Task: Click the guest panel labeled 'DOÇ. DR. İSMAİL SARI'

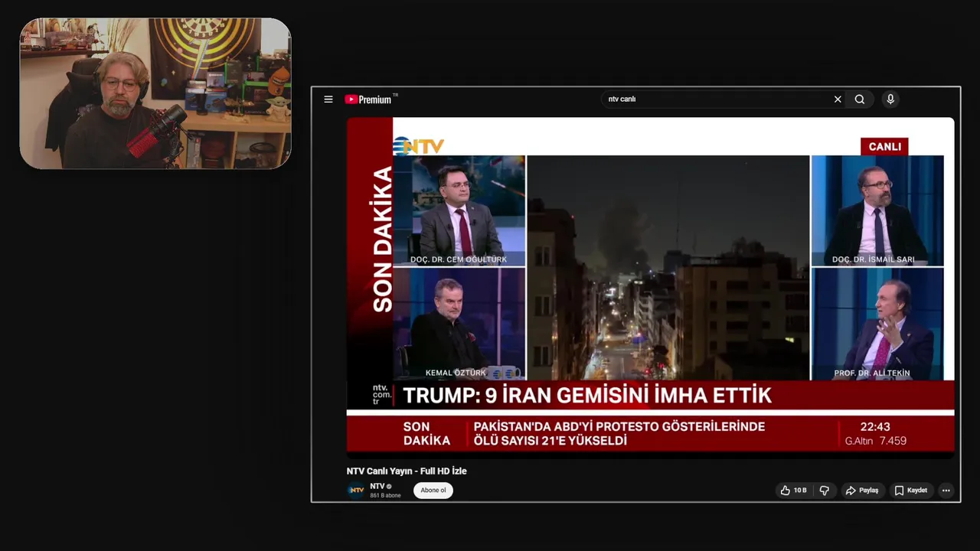Action: (877, 210)
